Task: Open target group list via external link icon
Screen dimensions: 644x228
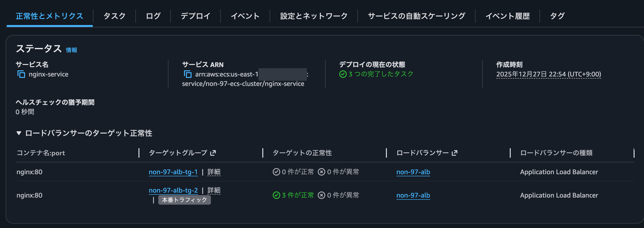Action: [x=214, y=153]
